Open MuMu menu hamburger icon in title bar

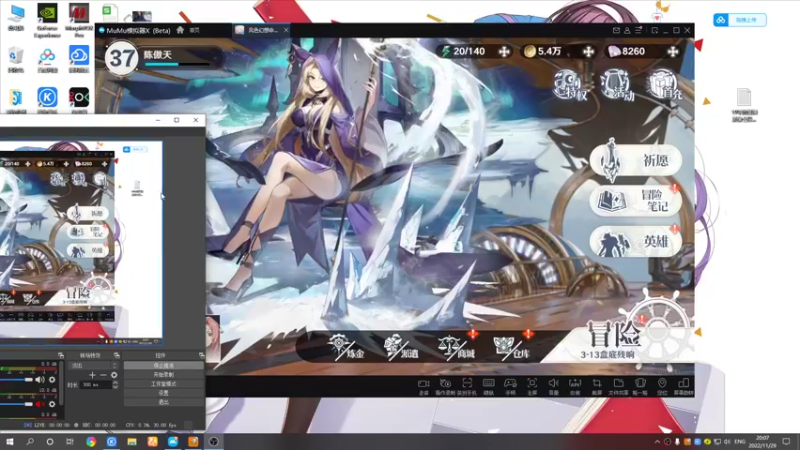tap(638, 30)
